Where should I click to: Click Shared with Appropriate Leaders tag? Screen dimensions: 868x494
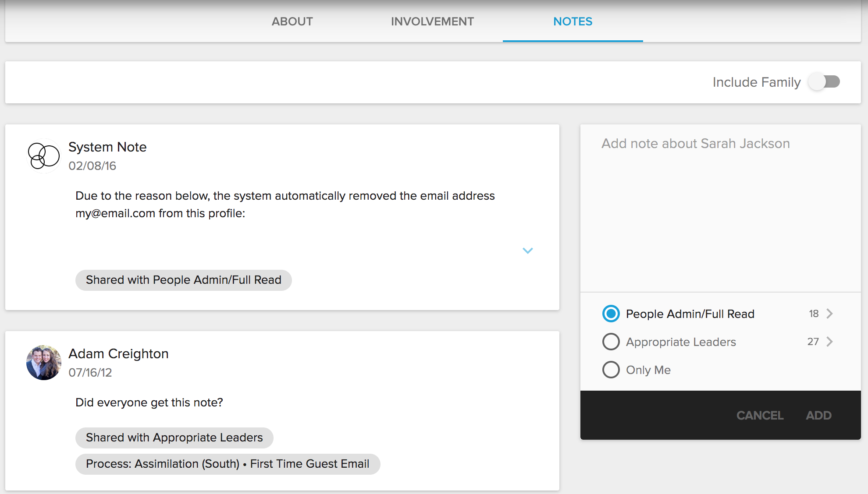(x=174, y=438)
